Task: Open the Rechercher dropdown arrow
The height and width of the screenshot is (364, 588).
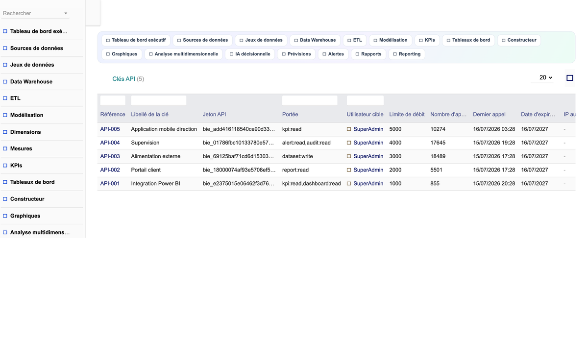Action: pyautogui.click(x=66, y=13)
